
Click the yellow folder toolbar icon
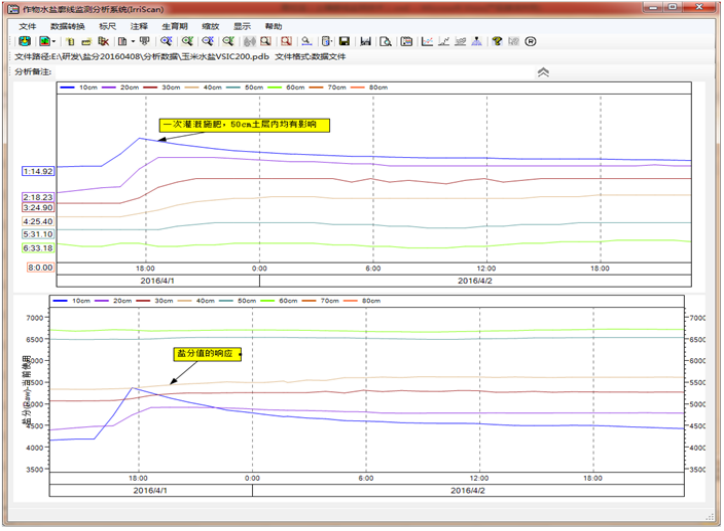pos(86,42)
